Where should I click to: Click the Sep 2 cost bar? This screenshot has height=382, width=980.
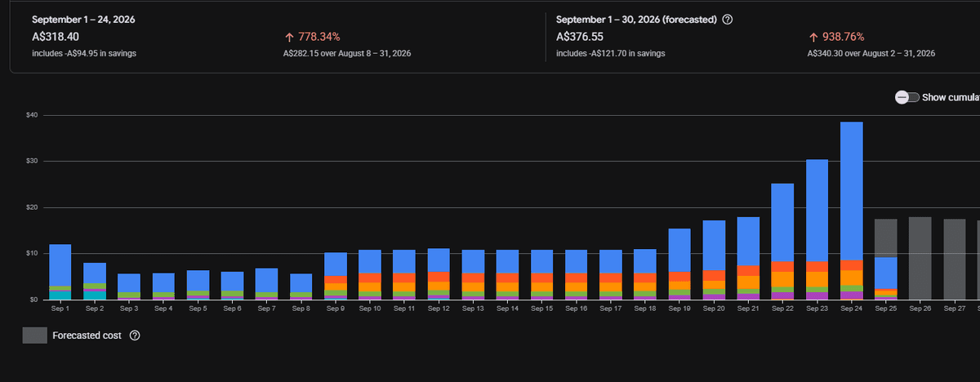95,281
